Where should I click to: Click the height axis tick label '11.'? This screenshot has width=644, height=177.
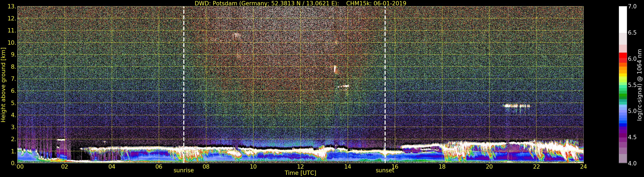[x=12, y=31]
